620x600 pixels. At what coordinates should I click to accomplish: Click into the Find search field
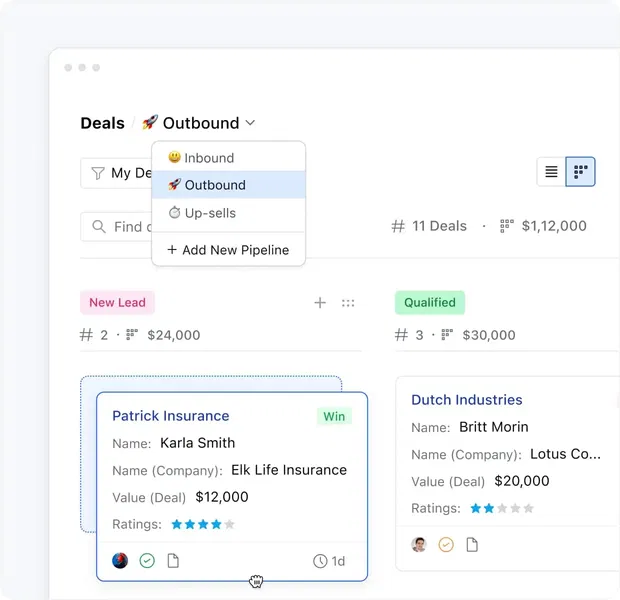tap(117, 227)
